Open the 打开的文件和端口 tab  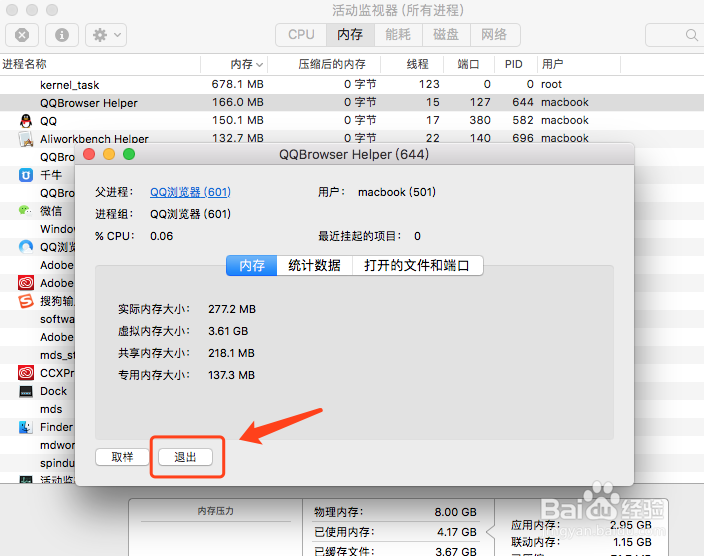[x=417, y=265]
